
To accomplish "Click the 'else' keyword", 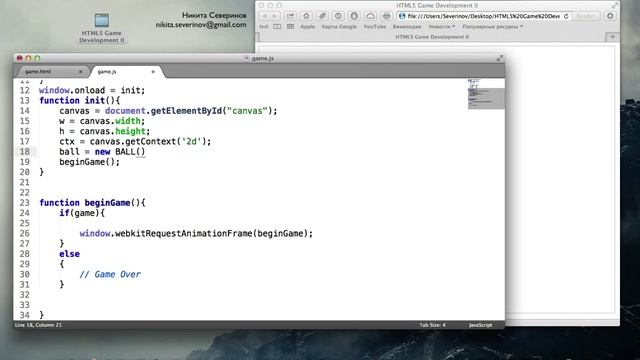I will (69, 254).
